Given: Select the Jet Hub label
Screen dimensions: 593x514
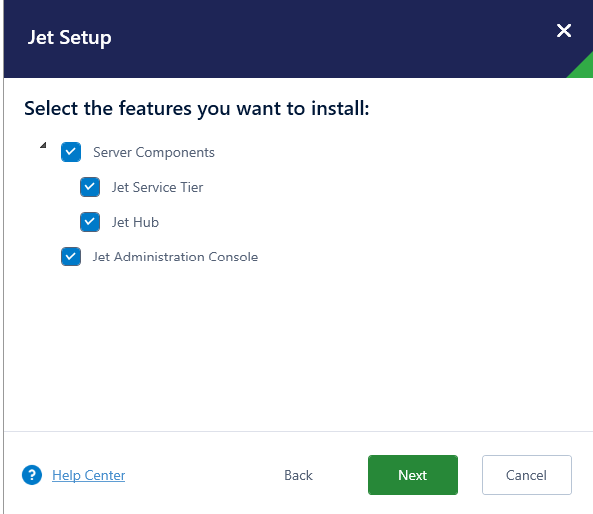Looking at the screenshot, I should coord(135,222).
